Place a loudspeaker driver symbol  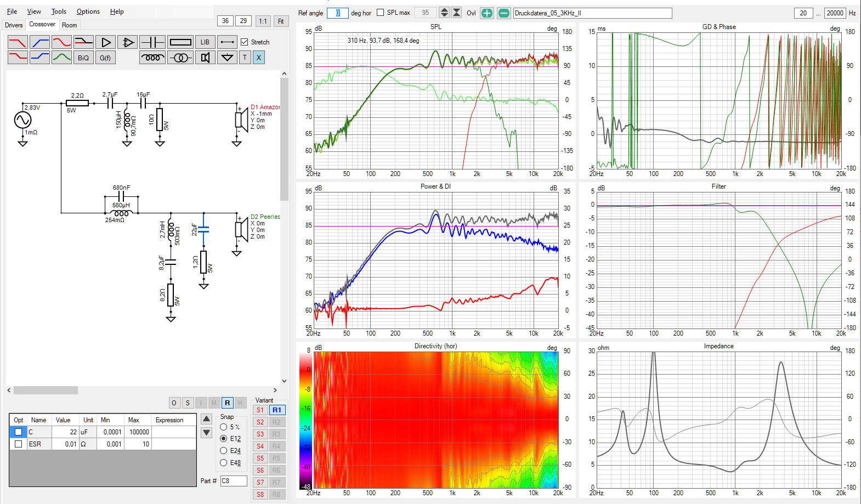pyautogui.click(x=205, y=58)
